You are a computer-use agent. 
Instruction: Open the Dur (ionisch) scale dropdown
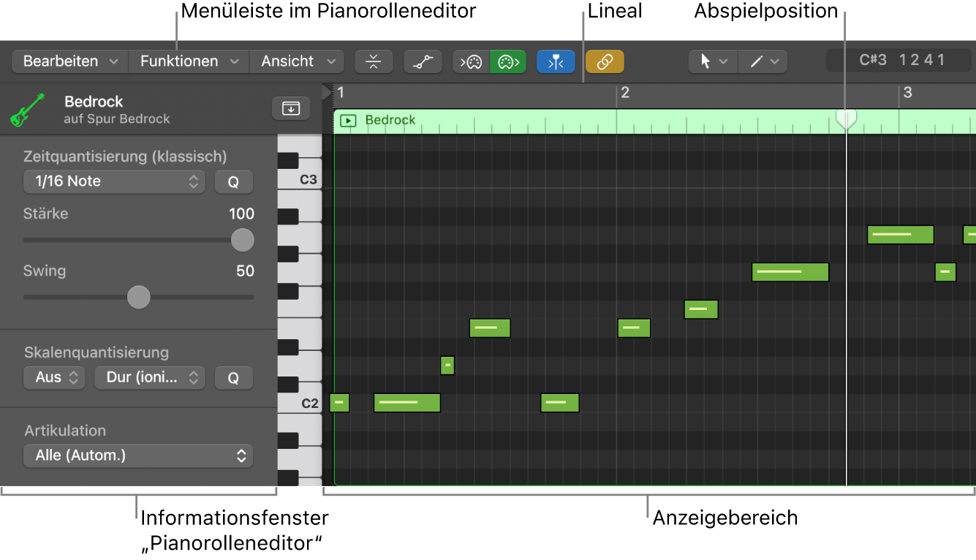point(150,377)
